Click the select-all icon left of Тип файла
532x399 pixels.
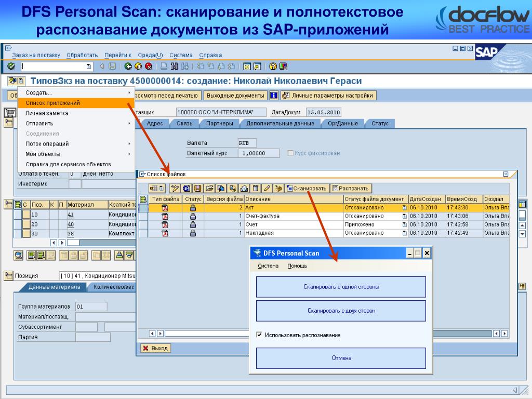[x=143, y=199]
